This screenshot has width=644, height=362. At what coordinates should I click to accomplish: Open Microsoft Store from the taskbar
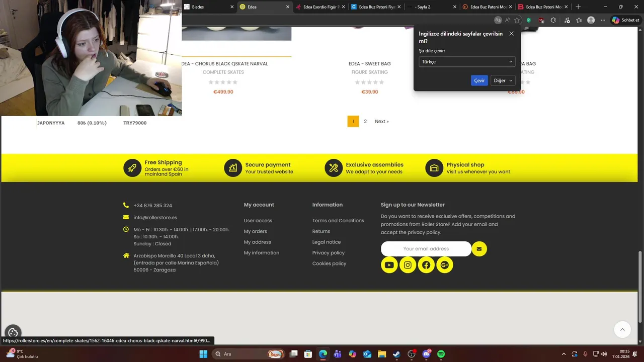[308, 354]
